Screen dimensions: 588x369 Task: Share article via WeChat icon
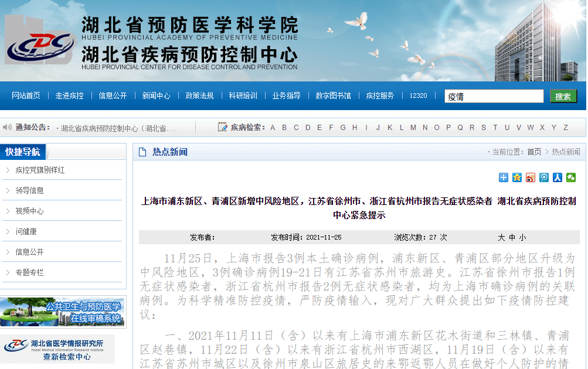(x=571, y=177)
